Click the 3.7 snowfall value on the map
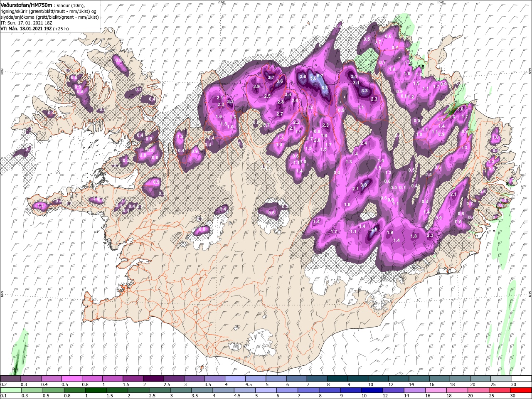The width and height of the screenshot is (532, 399). 271,78
